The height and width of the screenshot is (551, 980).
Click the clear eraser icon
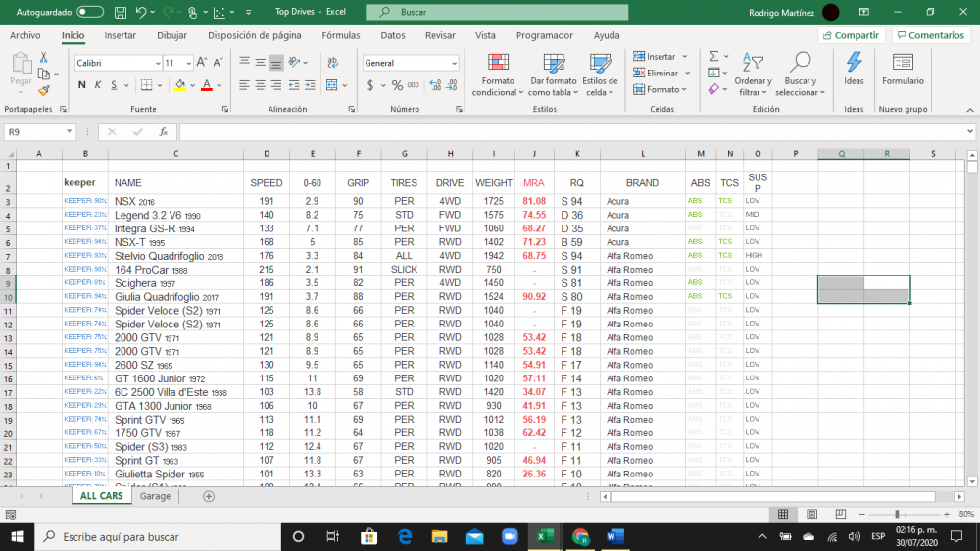click(x=713, y=89)
